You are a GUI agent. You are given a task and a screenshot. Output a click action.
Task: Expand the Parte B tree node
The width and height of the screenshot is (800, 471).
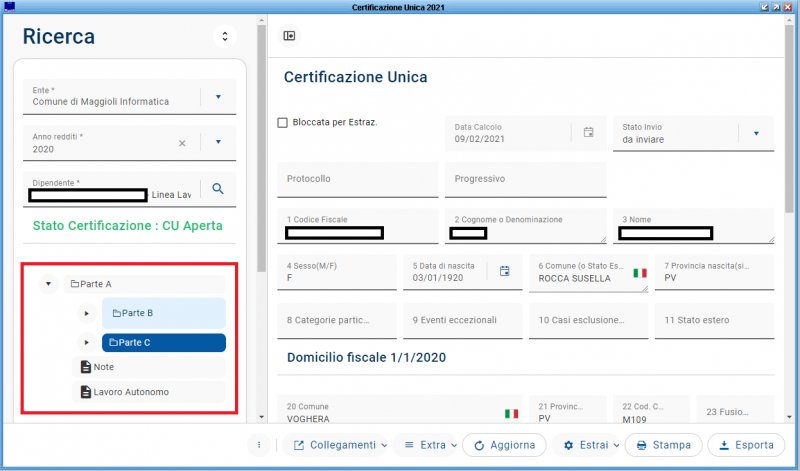click(85, 314)
